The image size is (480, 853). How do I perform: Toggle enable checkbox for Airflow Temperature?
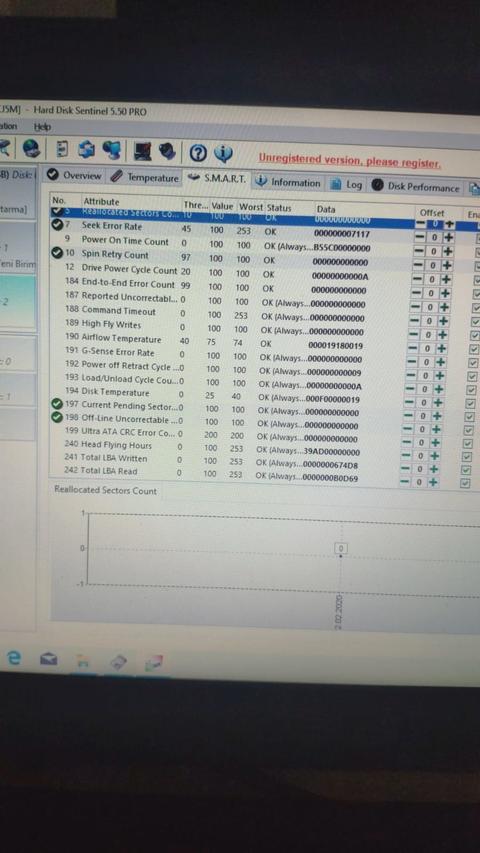coord(474,350)
